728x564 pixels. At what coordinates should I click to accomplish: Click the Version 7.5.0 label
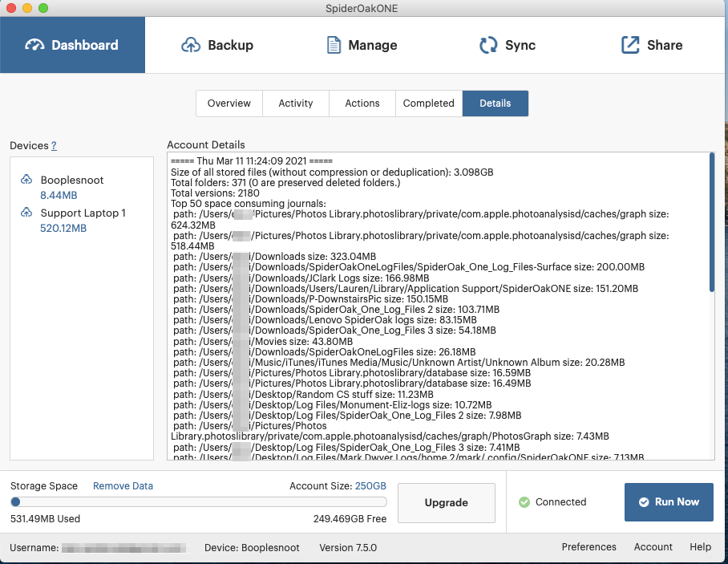[348, 548]
